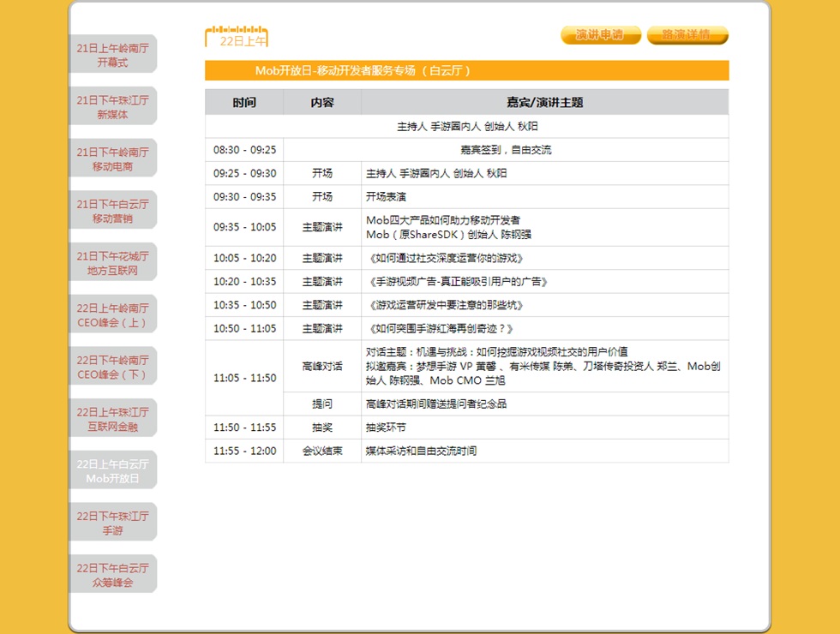Screen dimensions: 840x634
Task: Click the 11:05 - 11:50 time cell
Action: click(x=244, y=378)
